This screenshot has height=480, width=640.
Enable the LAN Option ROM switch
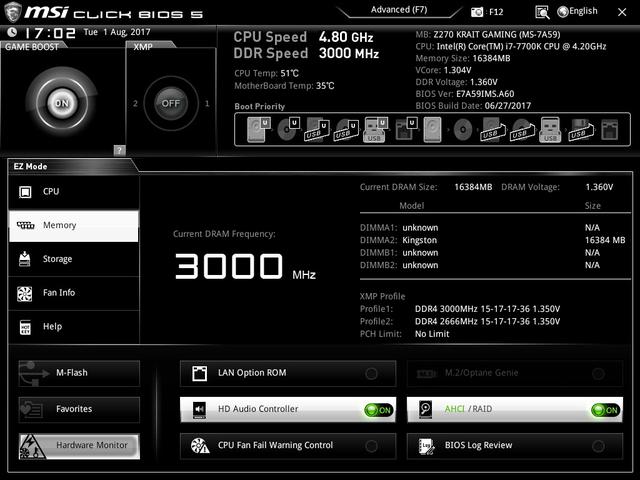pos(371,373)
